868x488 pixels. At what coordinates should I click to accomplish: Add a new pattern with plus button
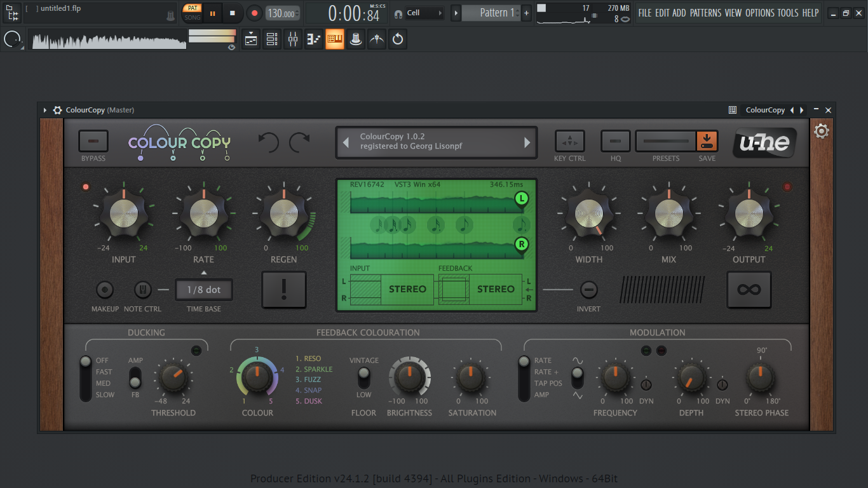pos(526,13)
